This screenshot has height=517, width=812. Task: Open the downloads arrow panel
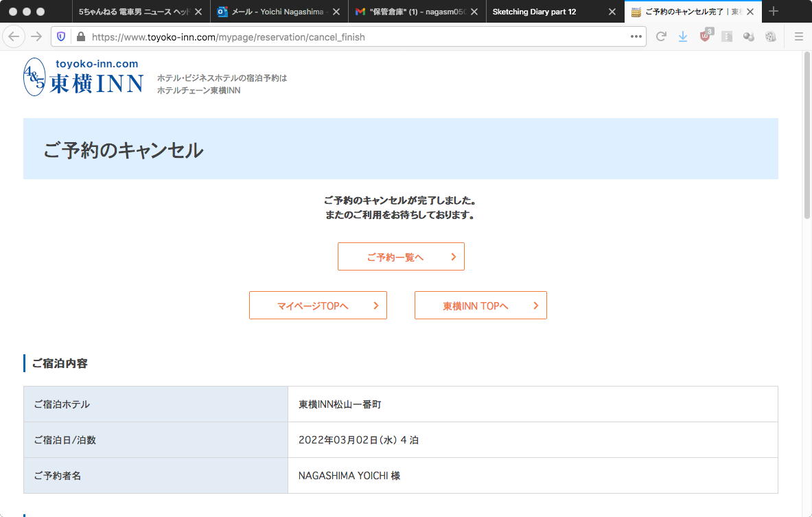pos(683,37)
